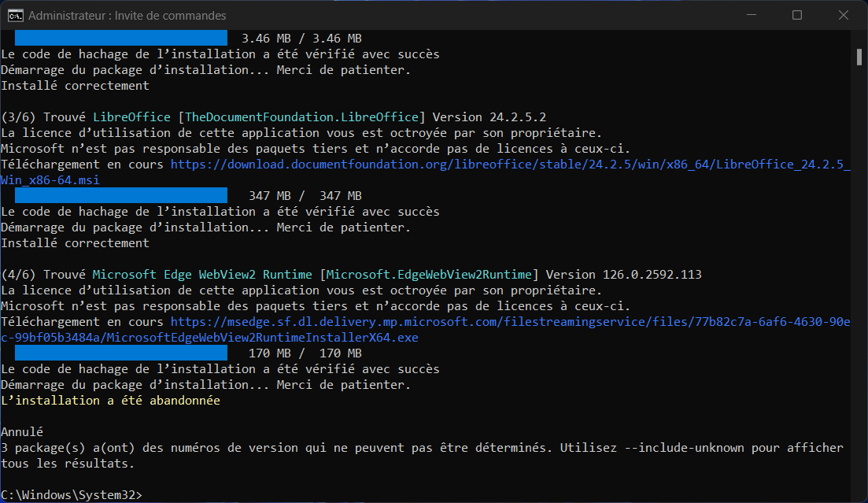Click the command prompt icon in title bar
This screenshot has width=868, height=503.
click(15, 16)
